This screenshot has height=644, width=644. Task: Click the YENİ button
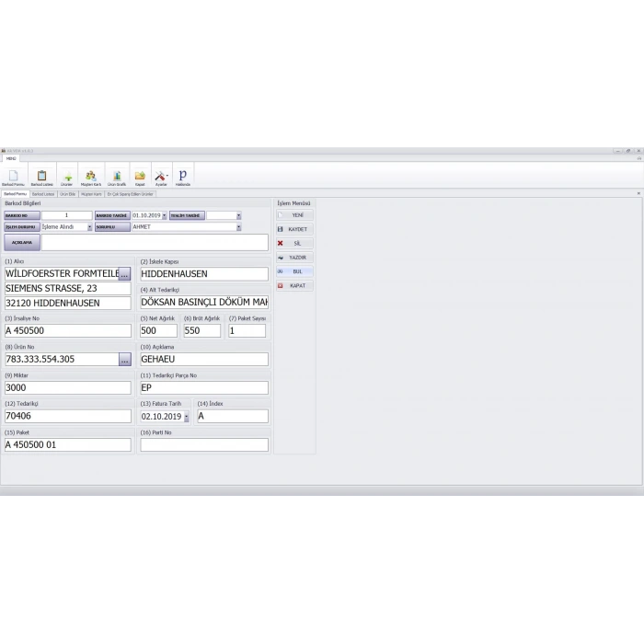tap(294, 215)
